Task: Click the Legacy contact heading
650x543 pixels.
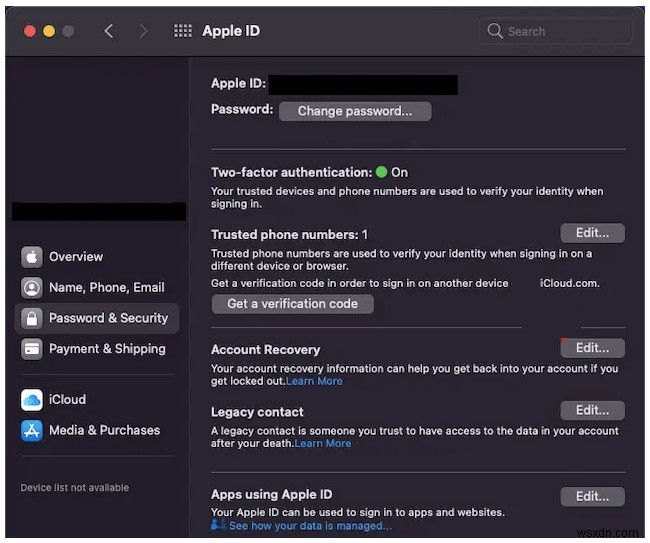Action: 257,412
